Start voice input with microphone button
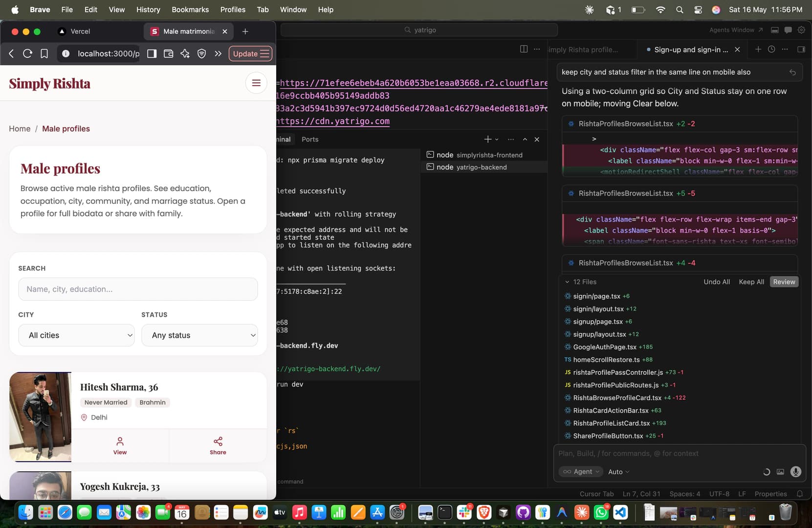 coord(796,472)
